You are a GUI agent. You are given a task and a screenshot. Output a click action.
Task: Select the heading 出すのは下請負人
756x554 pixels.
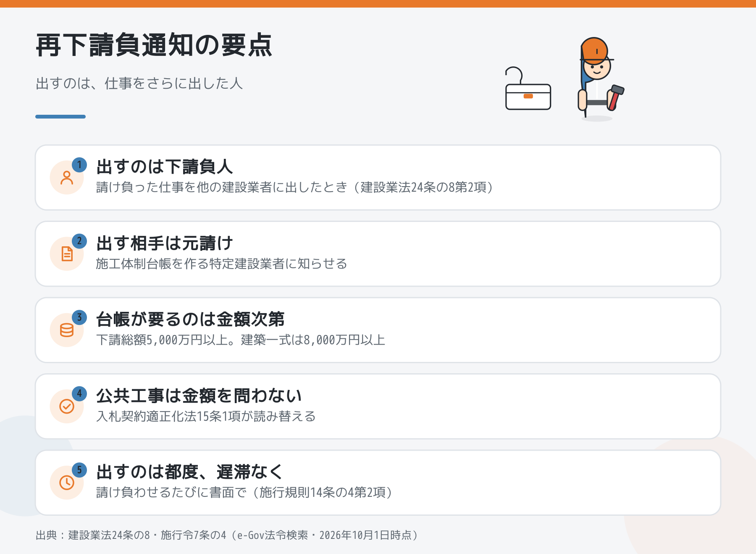coord(165,166)
